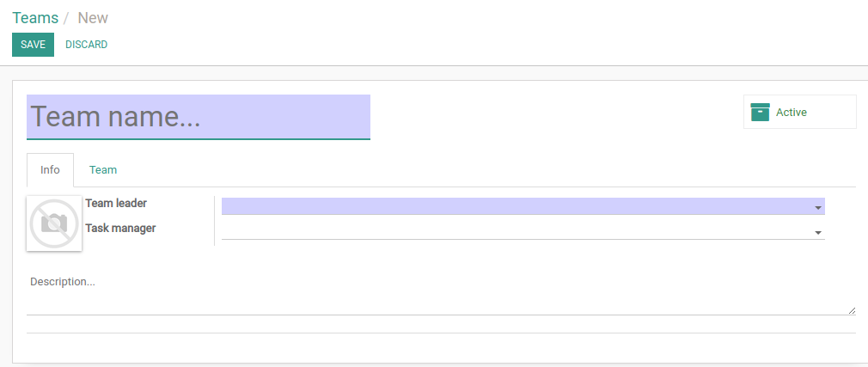Discard the new team changes
Image resolution: width=868 pixels, height=367 pixels.
point(86,45)
